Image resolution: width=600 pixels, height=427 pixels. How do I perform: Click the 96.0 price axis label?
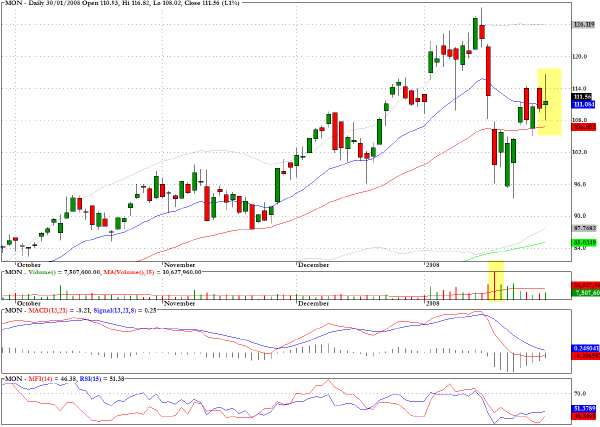580,184
